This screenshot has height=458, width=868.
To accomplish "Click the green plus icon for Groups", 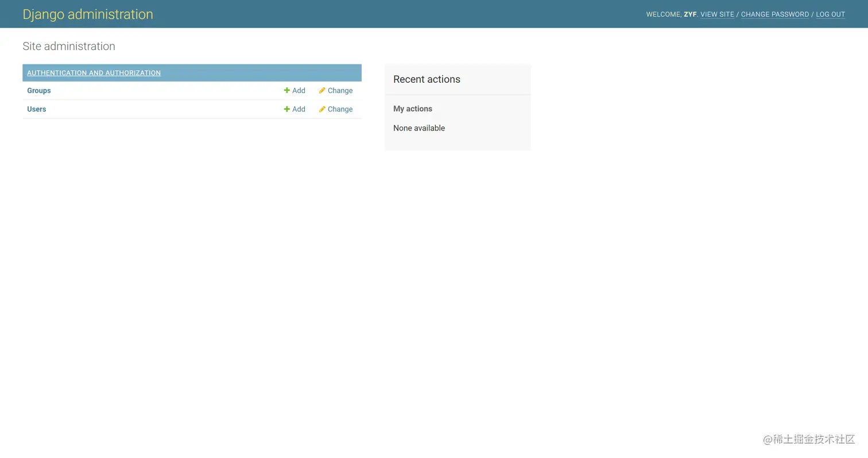I will point(286,90).
